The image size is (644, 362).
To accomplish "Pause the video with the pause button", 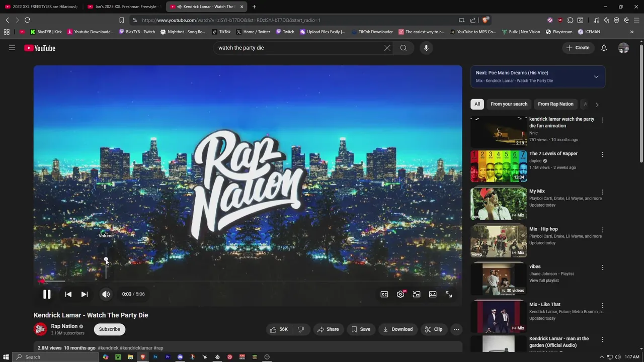I will (47, 295).
